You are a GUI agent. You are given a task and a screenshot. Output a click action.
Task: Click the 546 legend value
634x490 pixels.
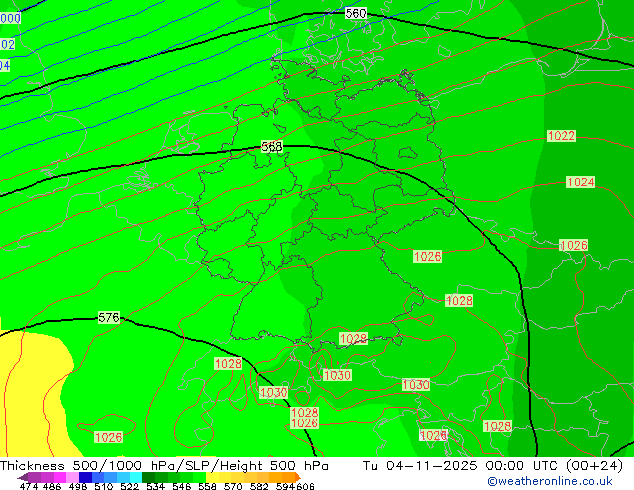181,486
